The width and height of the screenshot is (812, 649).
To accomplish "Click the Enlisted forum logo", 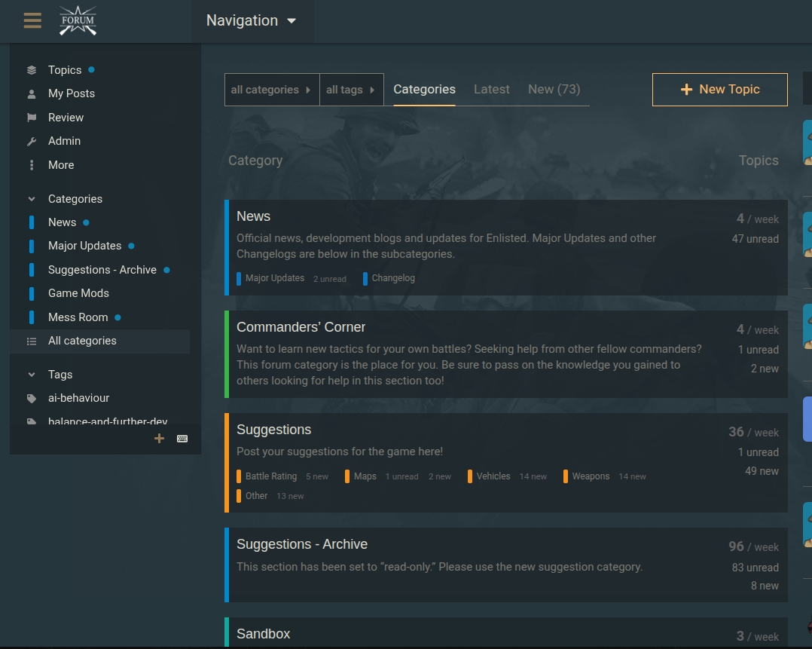I will 78,20.
